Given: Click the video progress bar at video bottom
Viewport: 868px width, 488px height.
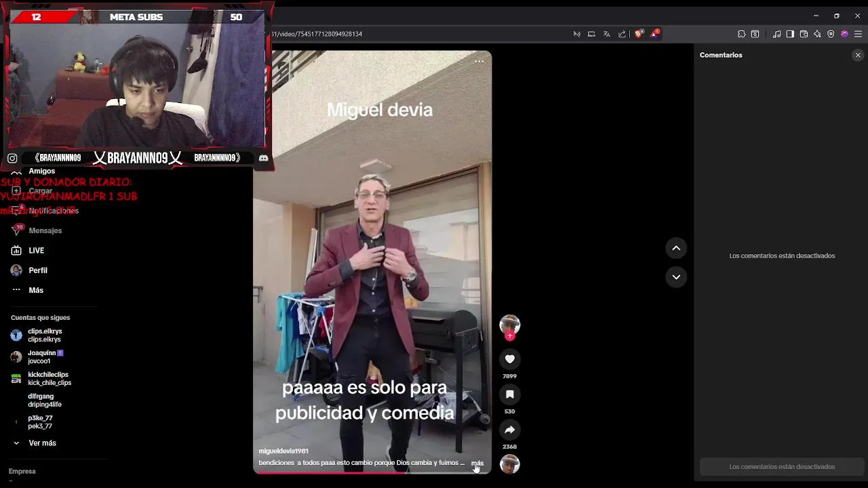Looking at the screenshot, I should click(372, 472).
